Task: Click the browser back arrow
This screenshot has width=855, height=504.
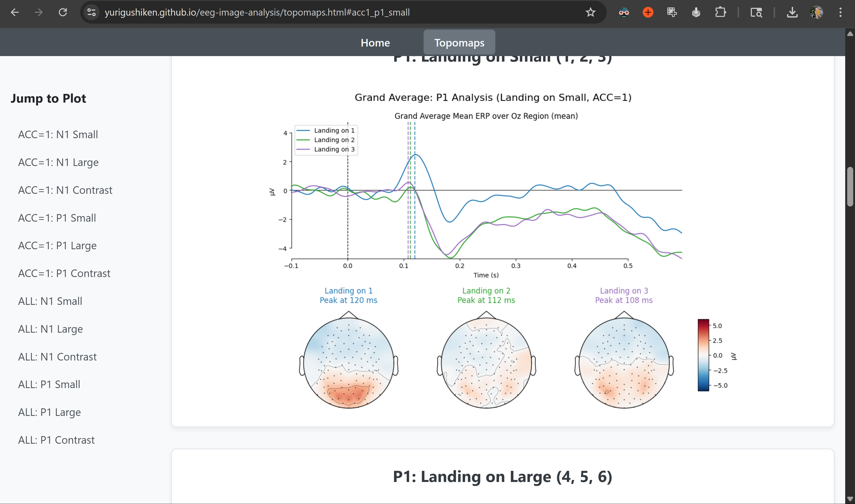Action: pyautogui.click(x=15, y=12)
